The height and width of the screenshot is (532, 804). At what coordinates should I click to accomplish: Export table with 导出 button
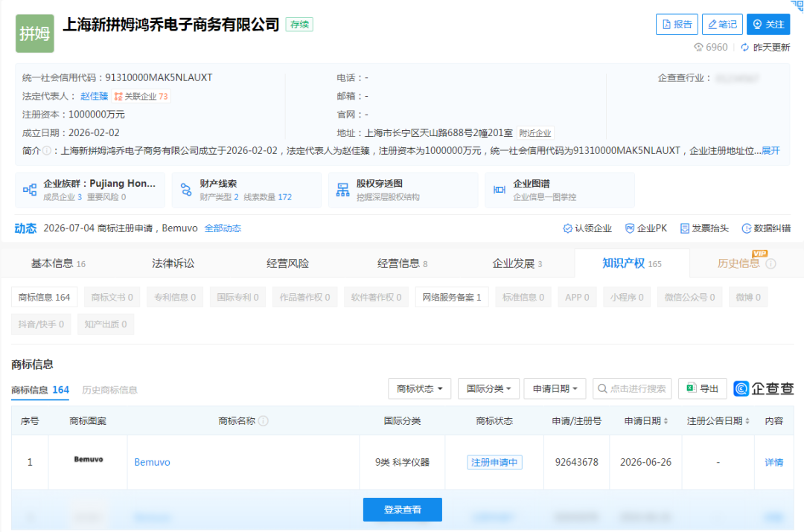tap(703, 388)
